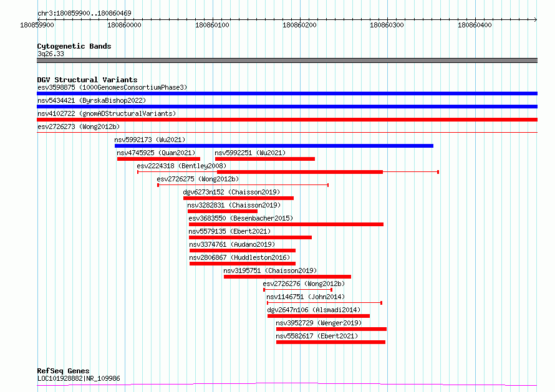Click esv3683550 (Besenbacher2015) variant label
This screenshot has height=392, width=555.
[241, 218]
